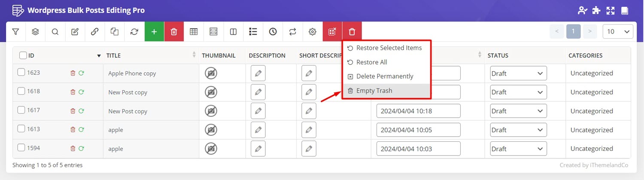
Task: Click restore icon for post 1623
Action: pyautogui.click(x=81, y=73)
